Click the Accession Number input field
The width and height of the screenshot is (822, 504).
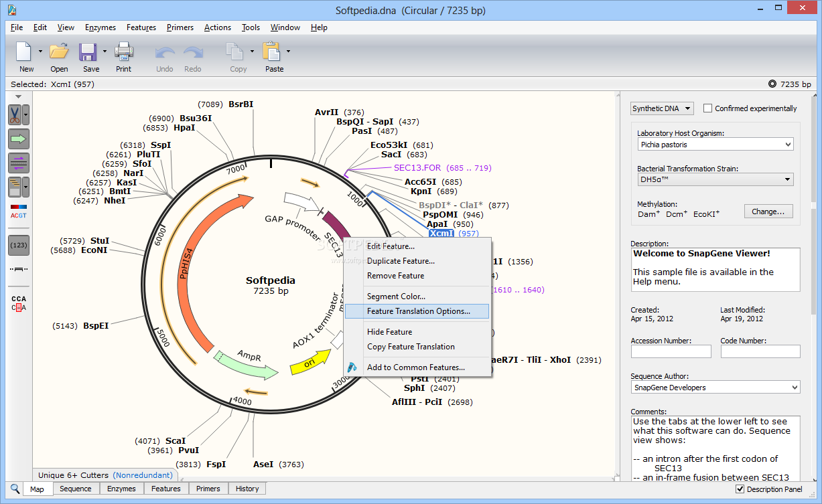[x=671, y=351]
